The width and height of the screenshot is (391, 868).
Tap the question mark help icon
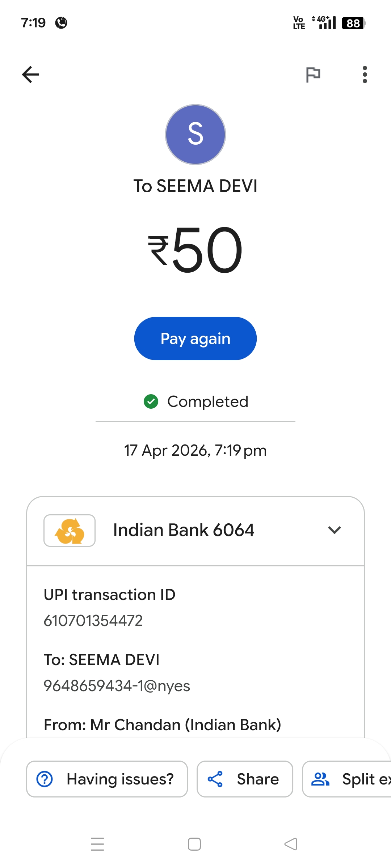[45, 779]
